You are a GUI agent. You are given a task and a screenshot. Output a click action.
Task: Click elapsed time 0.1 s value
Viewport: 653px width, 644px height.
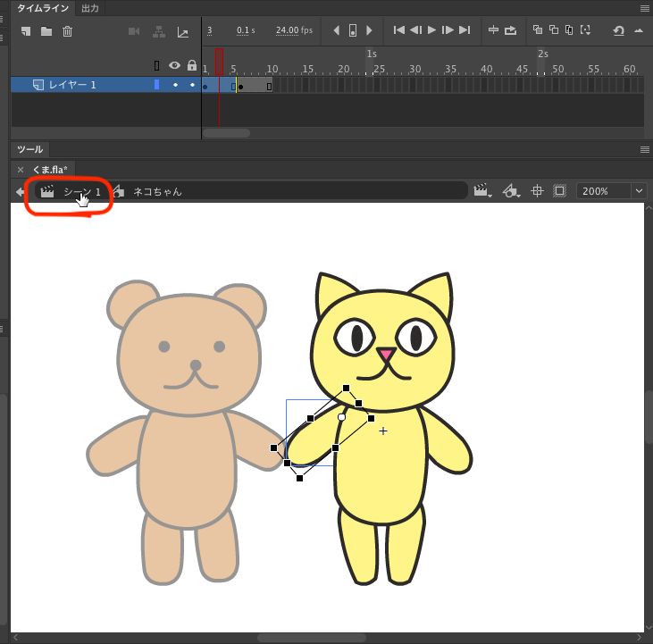point(246,30)
